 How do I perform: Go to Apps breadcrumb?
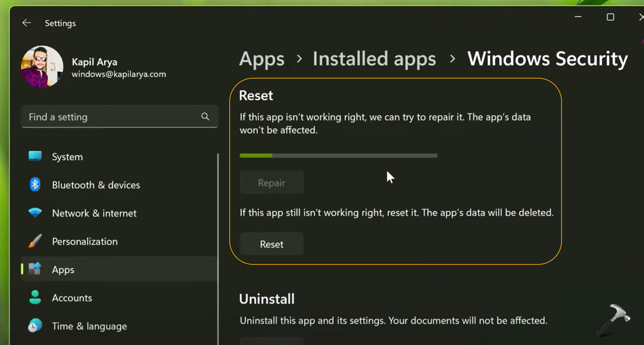pyautogui.click(x=261, y=58)
